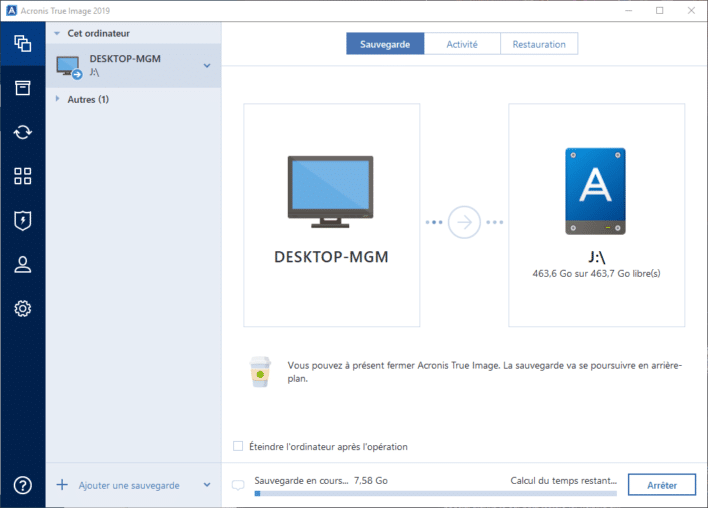Open 'Ajouter une sauvegarde' dropdown arrow
Viewport: 708px width, 508px height.
[x=207, y=485]
